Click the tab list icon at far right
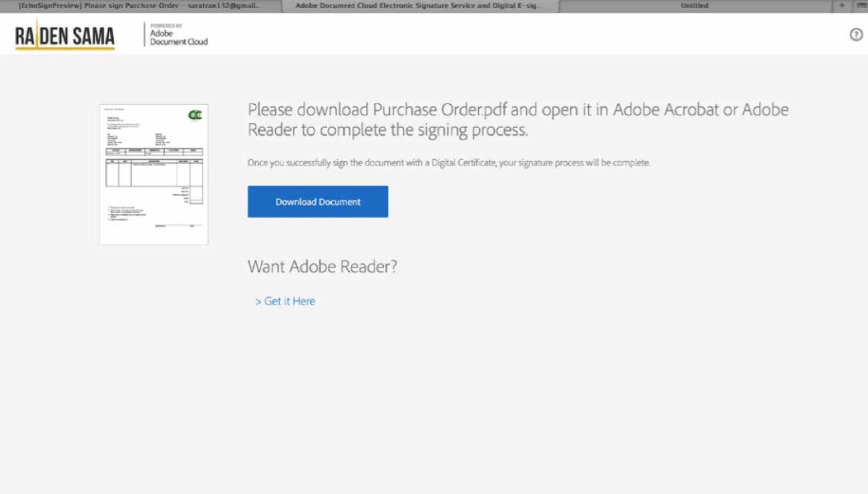This screenshot has height=494, width=868. pos(861,5)
